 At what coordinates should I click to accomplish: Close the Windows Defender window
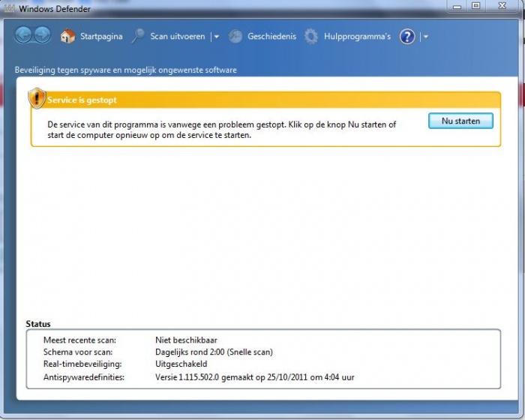coord(502,6)
